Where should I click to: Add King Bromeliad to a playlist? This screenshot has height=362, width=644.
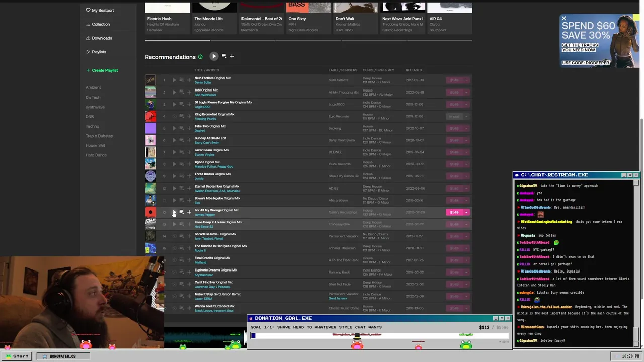(x=189, y=116)
